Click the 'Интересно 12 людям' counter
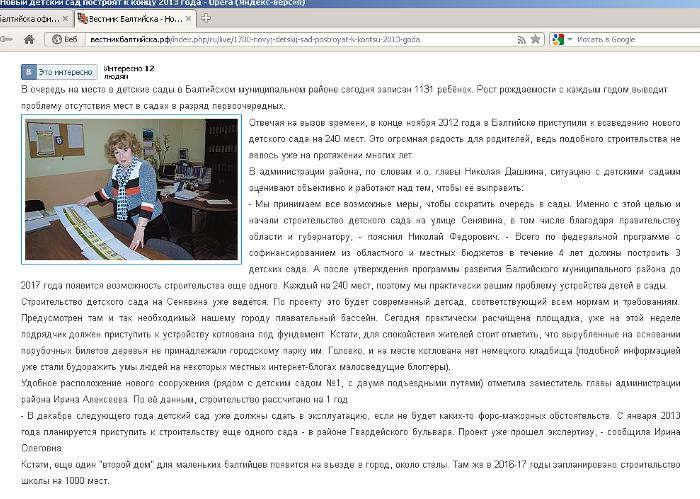Viewport: 700px width, 499px height. click(x=130, y=71)
